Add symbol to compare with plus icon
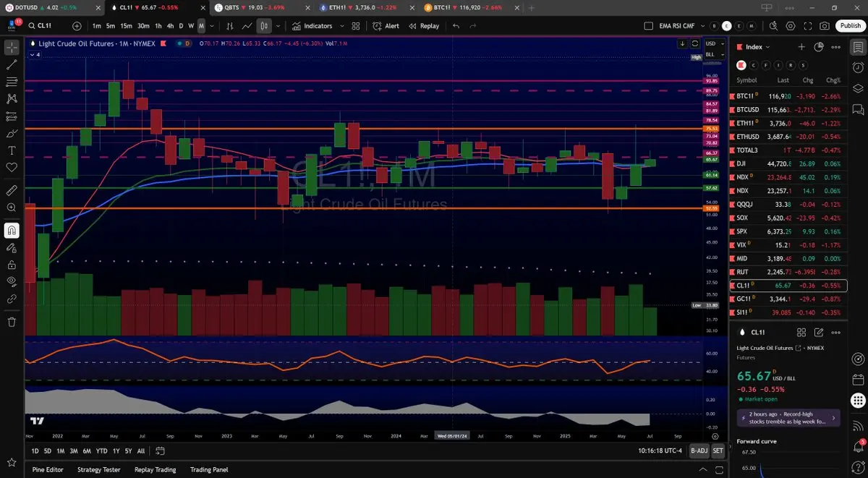This screenshot has width=868, height=478. point(77,25)
